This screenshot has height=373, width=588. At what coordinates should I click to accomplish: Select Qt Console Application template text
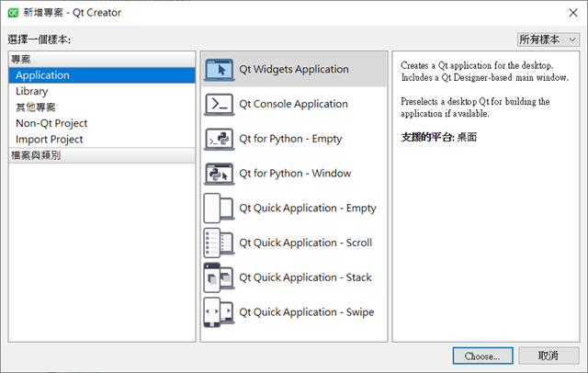click(293, 104)
